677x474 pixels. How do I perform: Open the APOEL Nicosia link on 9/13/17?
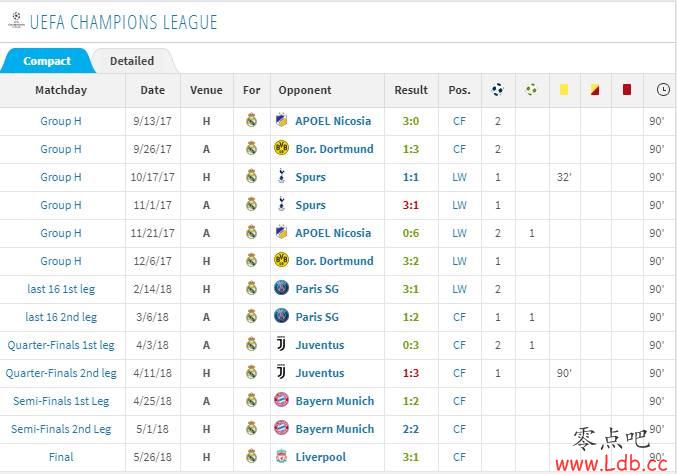point(333,121)
